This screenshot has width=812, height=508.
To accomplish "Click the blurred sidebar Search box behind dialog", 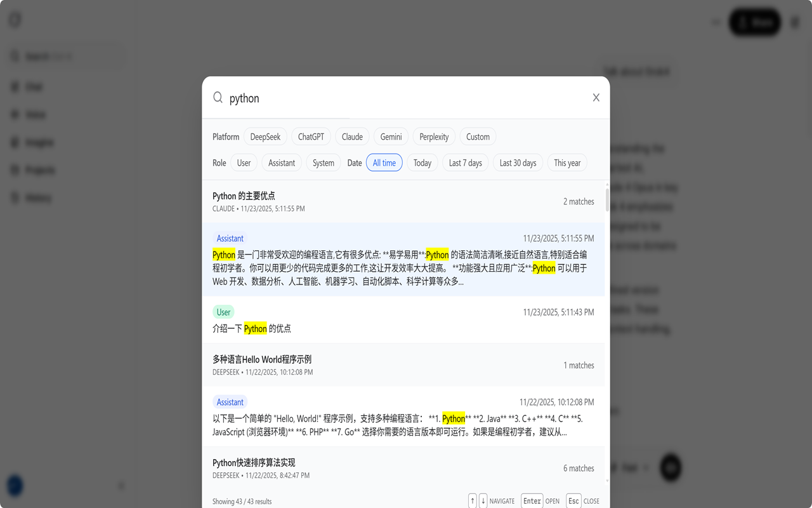I will pos(66,57).
